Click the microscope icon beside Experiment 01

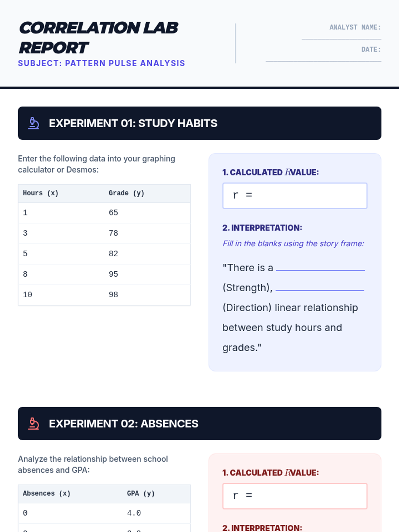coord(33,123)
